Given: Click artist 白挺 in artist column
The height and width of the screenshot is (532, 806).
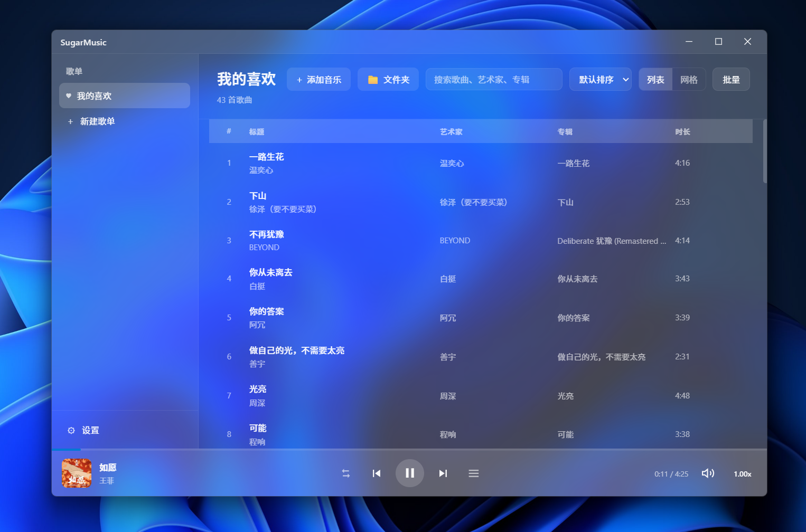Looking at the screenshot, I should pyautogui.click(x=448, y=279).
